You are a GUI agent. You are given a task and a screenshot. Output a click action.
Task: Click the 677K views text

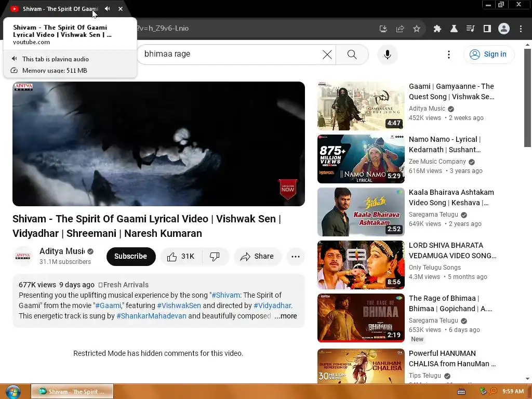pos(37,285)
